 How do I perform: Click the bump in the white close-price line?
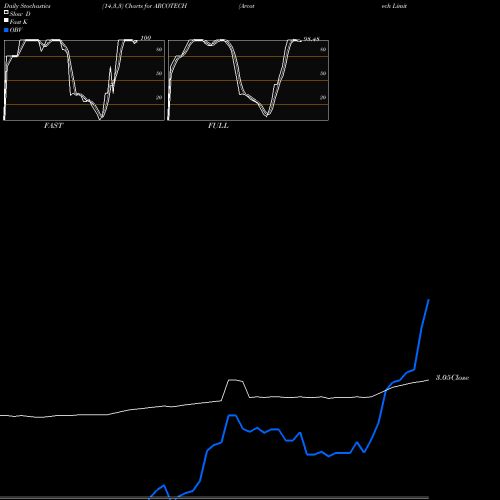click(235, 380)
